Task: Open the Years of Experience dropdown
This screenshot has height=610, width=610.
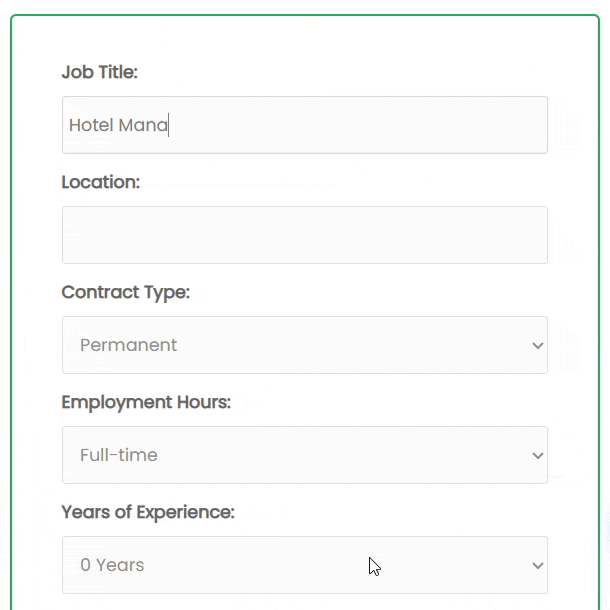Action: click(304, 565)
